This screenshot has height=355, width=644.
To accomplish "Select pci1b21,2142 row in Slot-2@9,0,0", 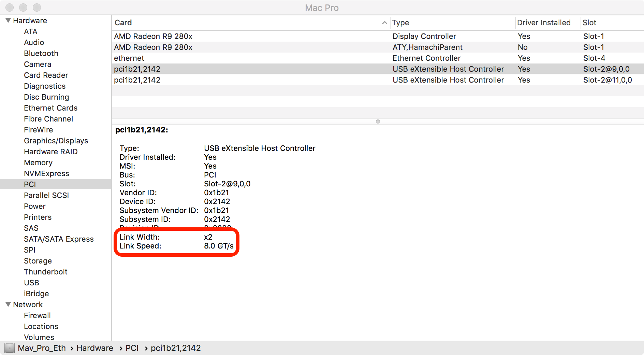I will [x=378, y=69].
